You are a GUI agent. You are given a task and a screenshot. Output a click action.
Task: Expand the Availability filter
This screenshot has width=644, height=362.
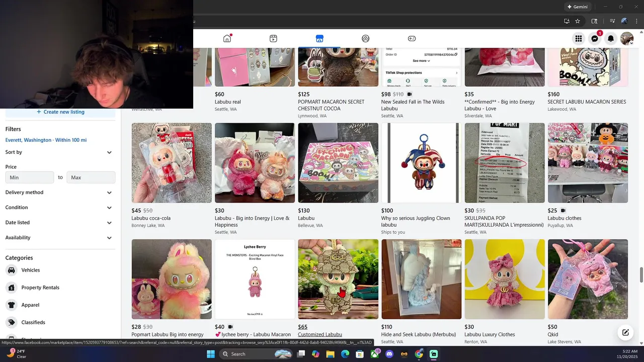click(x=60, y=238)
